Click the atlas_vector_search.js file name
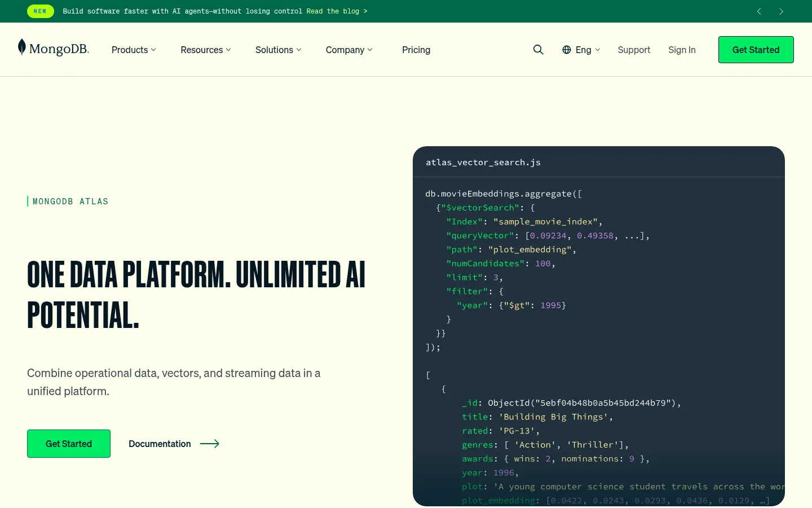812x508 pixels. 483,163
